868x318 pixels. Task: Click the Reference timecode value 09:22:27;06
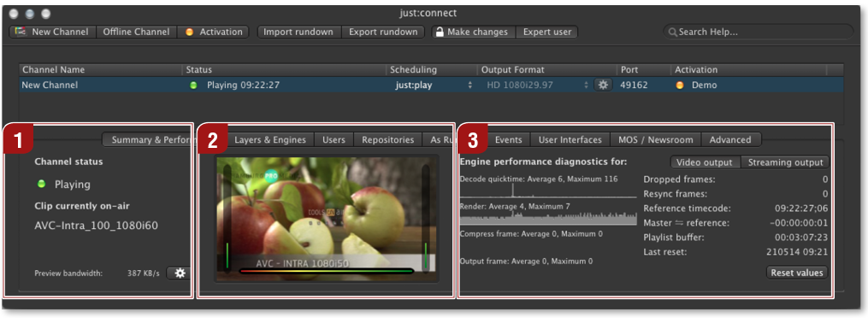point(800,209)
